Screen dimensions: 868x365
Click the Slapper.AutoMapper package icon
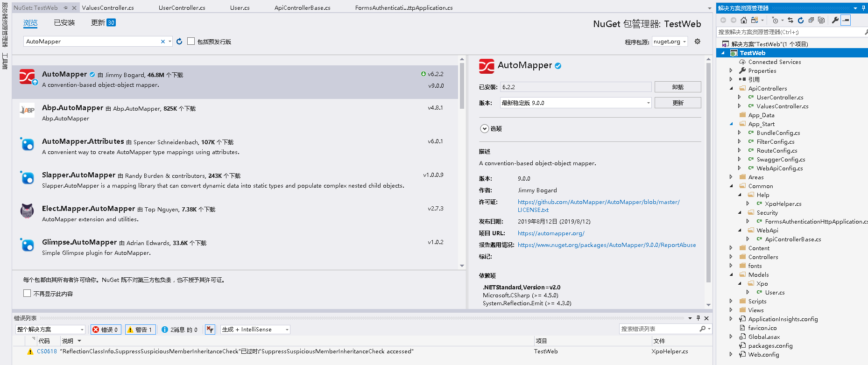point(27,177)
